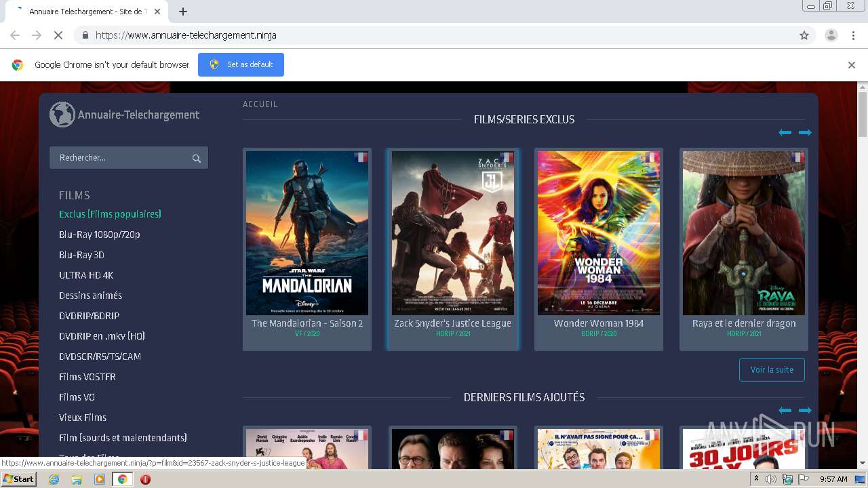Viewport: 868px width, 488px height.
Task: Open 30 Jours Max poster thumbnail
Action: pos(744,449)
